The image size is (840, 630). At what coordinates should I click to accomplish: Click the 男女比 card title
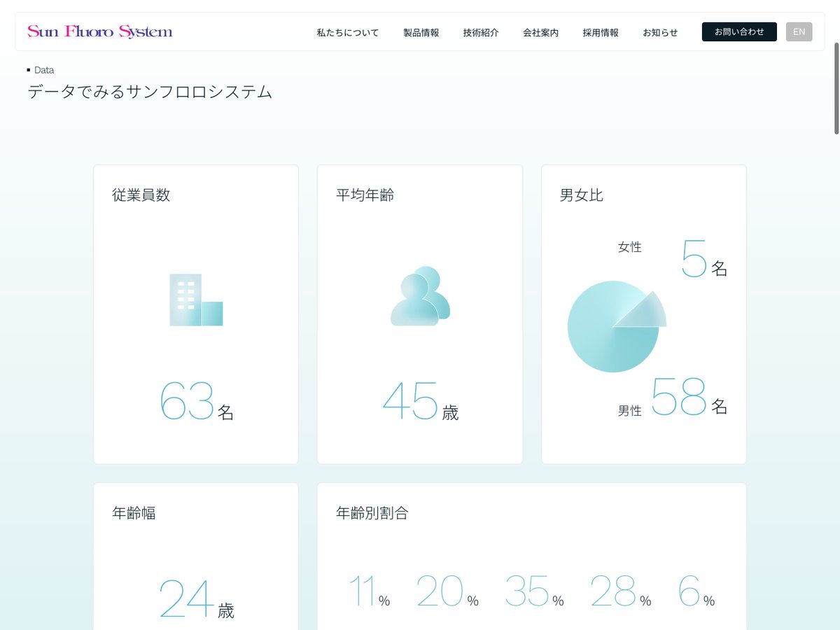582,195
